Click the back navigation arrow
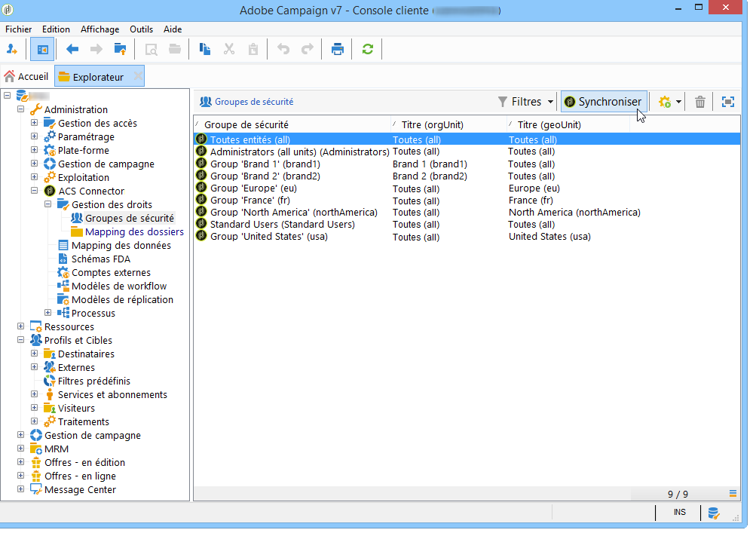 tap(72, 50)
